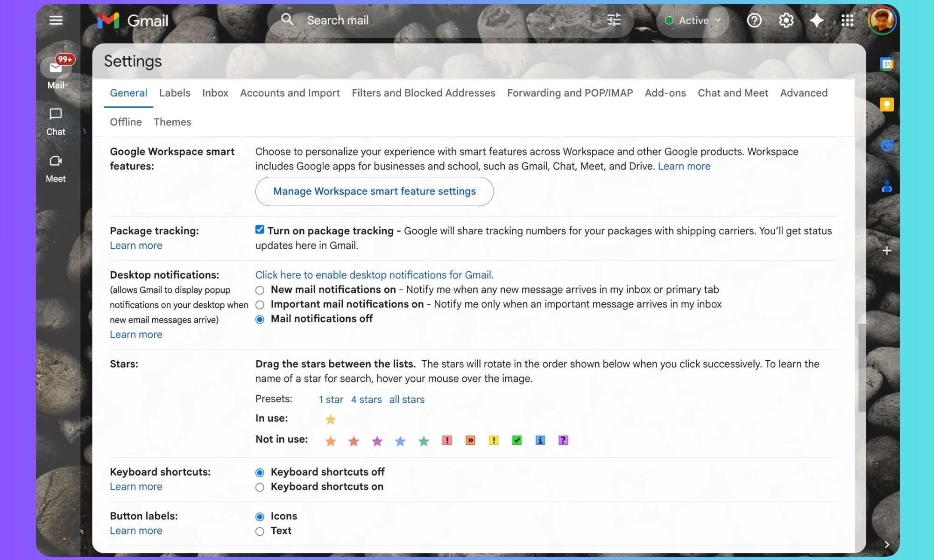
Task: Click the Gmail logo
Action: (x=133, y=20)
